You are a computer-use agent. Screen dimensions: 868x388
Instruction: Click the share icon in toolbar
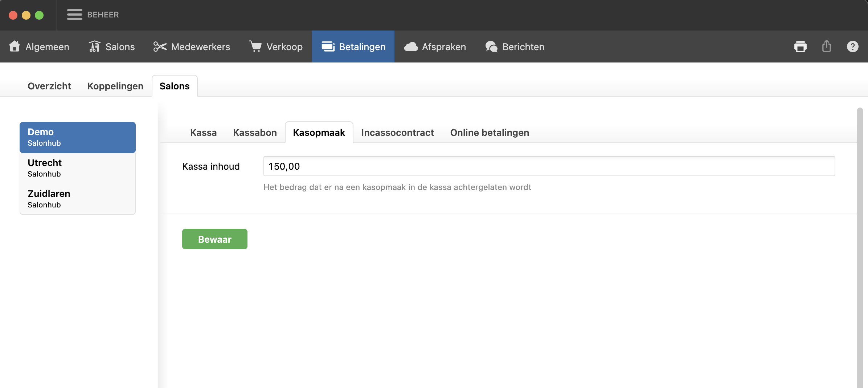click(x=826, y=47)
